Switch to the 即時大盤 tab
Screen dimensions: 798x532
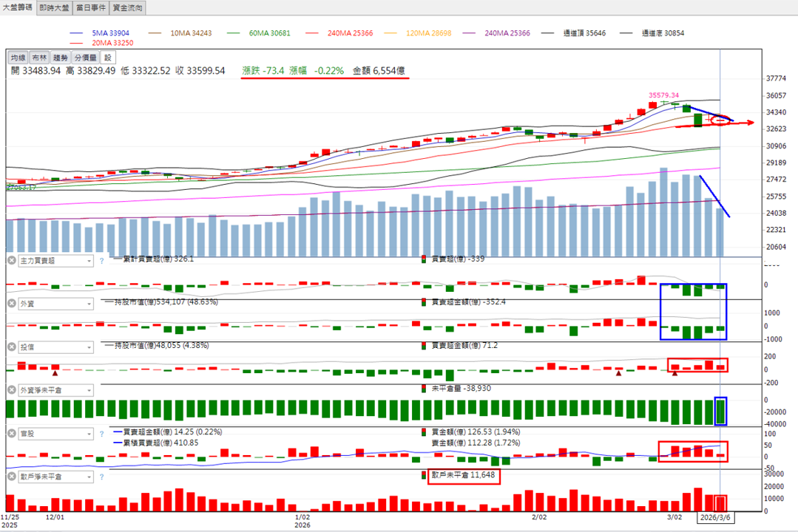tap(55, 7)
